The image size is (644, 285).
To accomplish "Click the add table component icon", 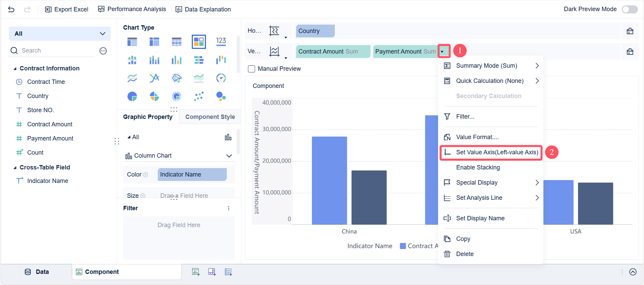I will [196, 272].
